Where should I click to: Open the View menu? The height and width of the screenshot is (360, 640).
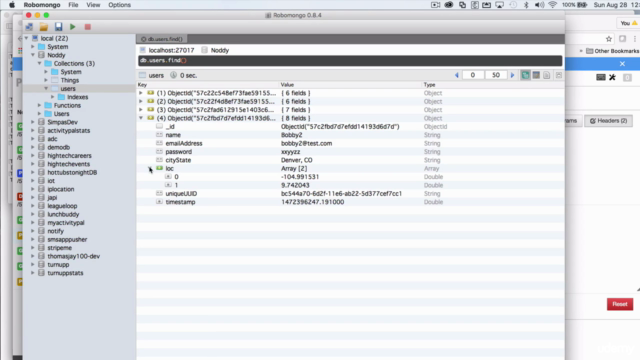tap(93, 5)
